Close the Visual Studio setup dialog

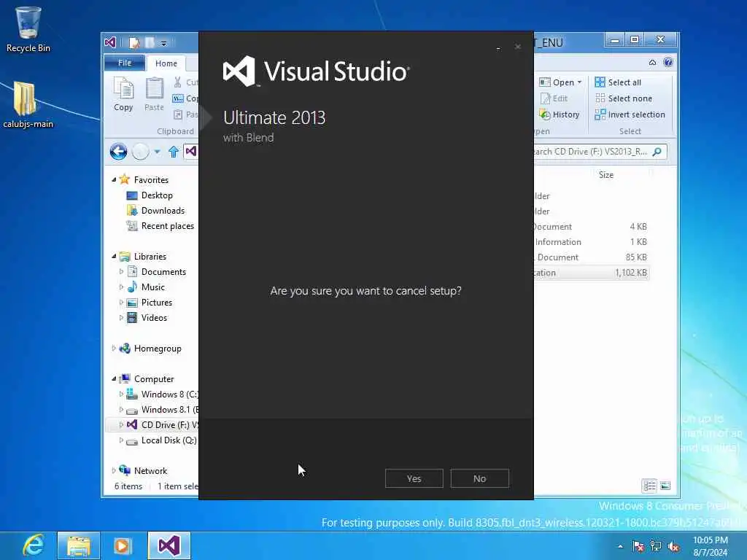coord(518,47)
